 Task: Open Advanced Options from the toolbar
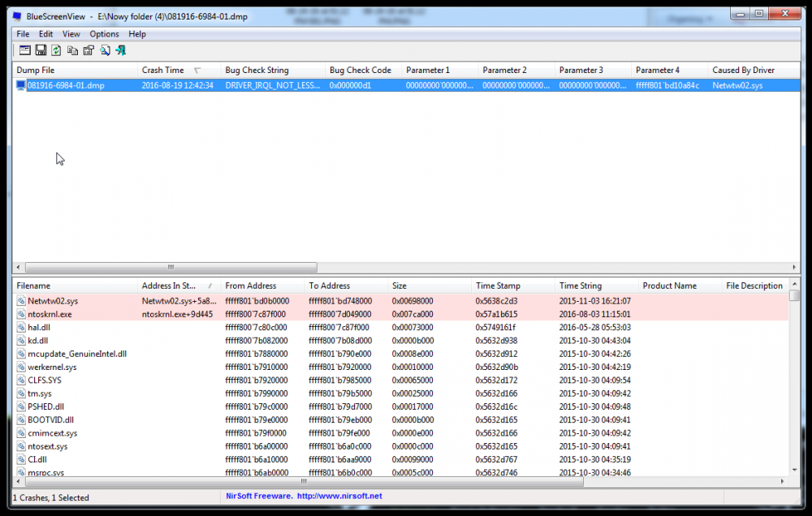(24, 50)
